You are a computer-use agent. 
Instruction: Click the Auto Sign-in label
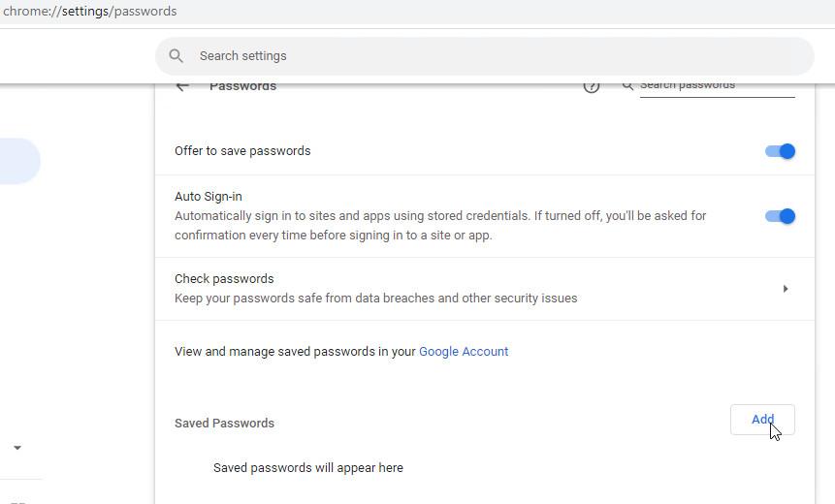point(209,197)
